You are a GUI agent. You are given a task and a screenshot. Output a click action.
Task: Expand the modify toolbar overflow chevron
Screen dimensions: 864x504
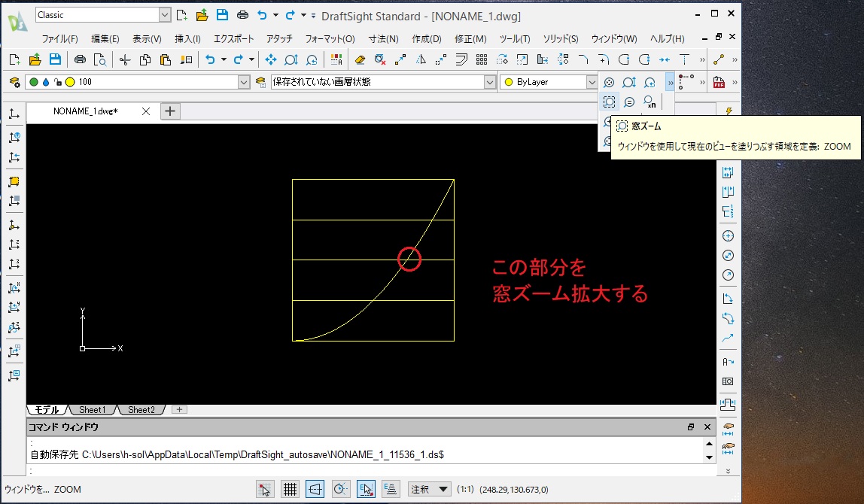tap(702, 59)
